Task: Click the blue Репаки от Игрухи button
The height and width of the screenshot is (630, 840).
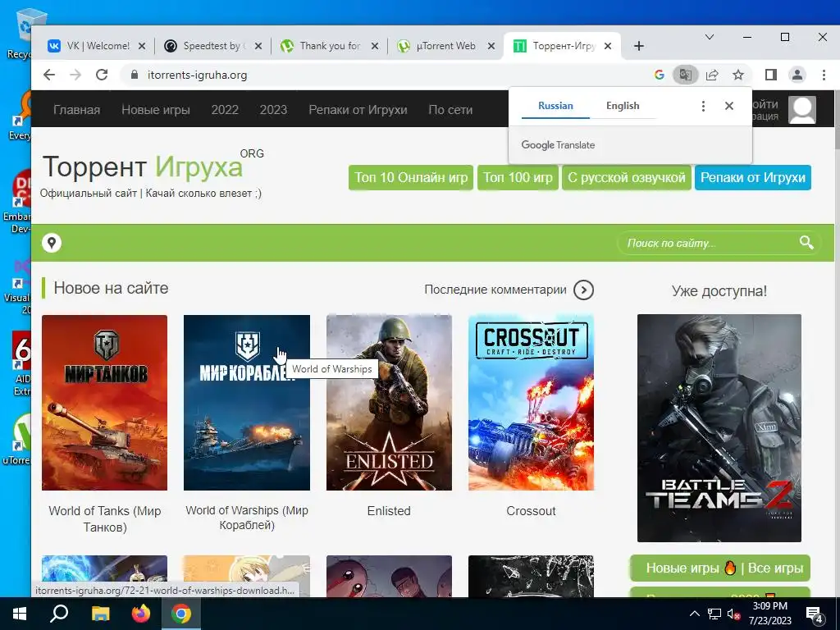Action: pos(753,177)
